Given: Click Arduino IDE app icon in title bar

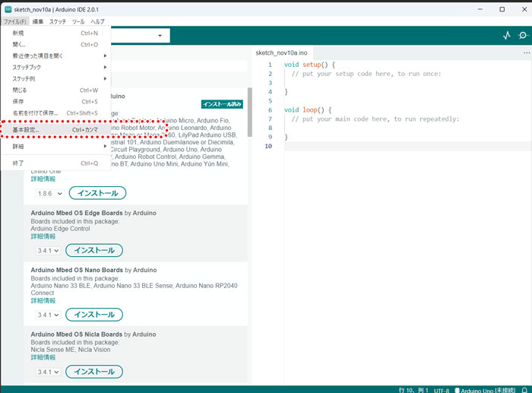Looking at the screenshot, I should click(x=8, y=10).
